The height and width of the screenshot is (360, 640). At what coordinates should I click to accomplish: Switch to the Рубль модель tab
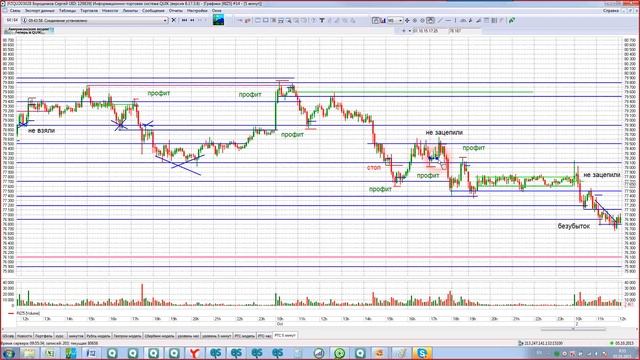tap(98, 336)
